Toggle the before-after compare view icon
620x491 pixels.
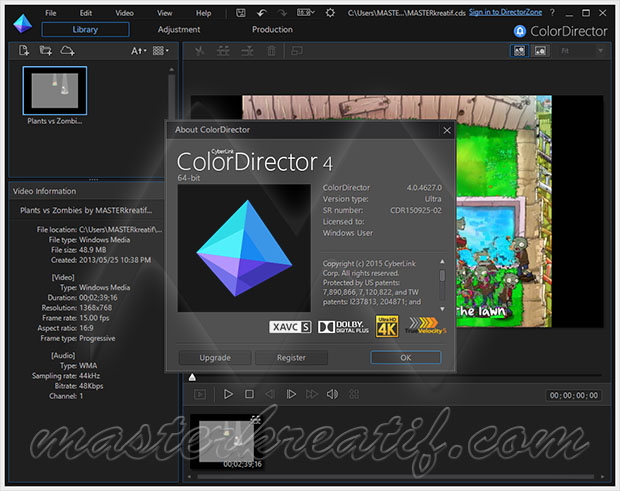(x=519, y=51)
